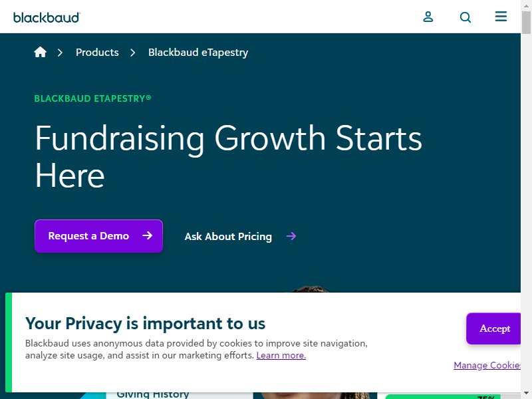Viewport: 532px width, 399px height.
Task: Open the hamburger menu
Action: (x=501, y=16)
